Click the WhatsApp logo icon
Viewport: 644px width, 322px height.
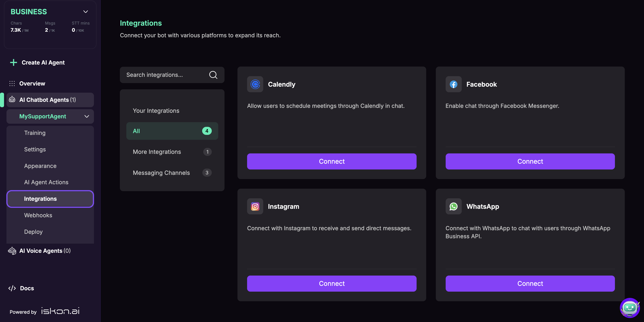[x=453, y=206]
